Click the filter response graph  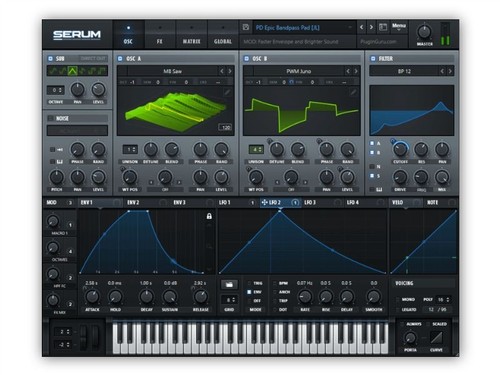[x=412, y=110]
